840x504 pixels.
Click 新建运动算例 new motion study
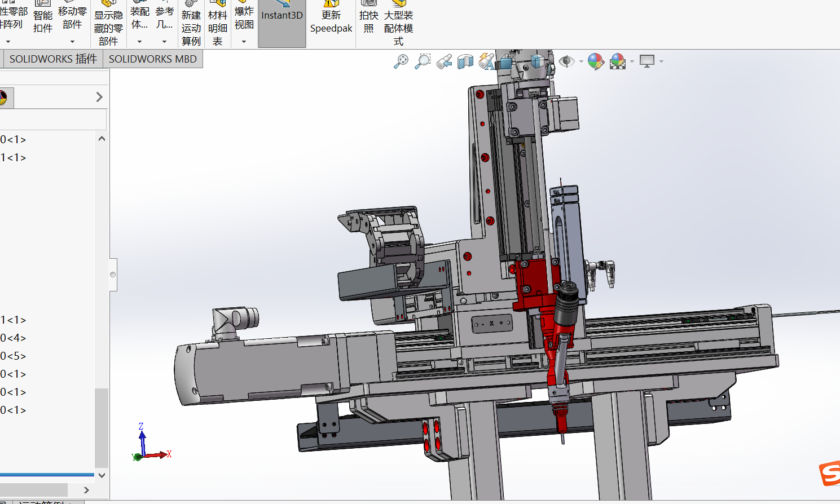coord(191,23)
